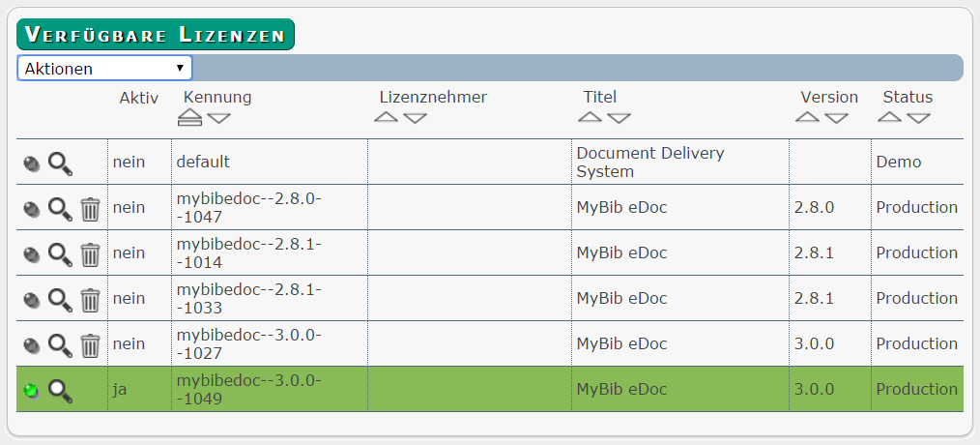Screen dimensions: 980x445
Task: Remove license mybibedoc--3.0.0--1027 using trash icon
Action: tap(91, 346)
